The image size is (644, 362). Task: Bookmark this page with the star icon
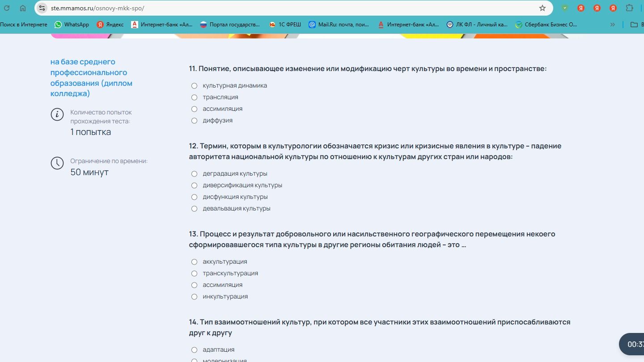[x=542, y=8]
